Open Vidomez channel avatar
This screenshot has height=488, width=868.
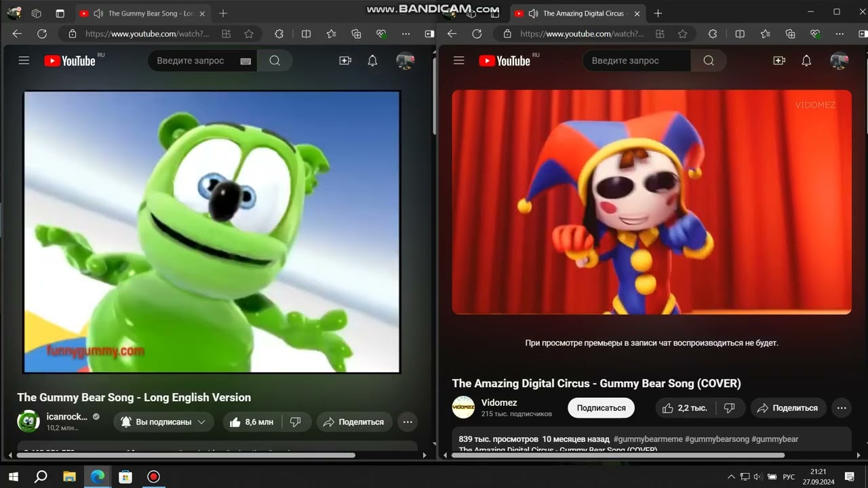[463, 407]
